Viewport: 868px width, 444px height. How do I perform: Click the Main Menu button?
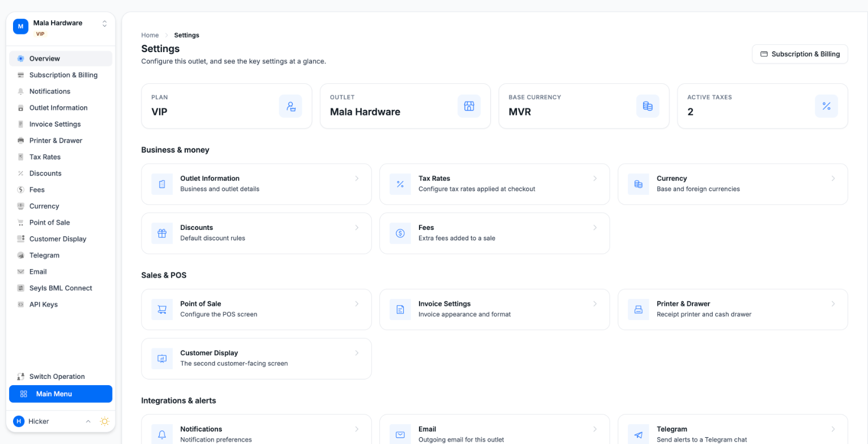pyautogui.click(x=61, y=394)
